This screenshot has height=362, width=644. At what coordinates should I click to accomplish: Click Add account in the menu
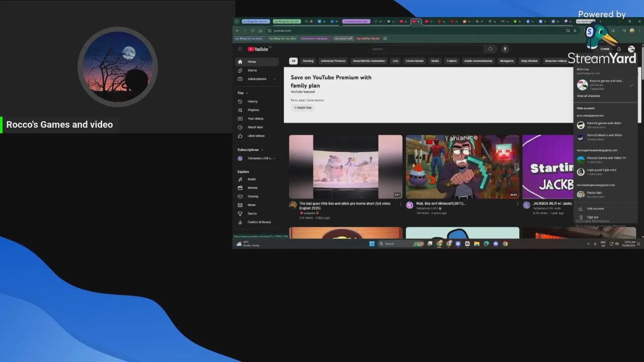(x=605, y=209)
